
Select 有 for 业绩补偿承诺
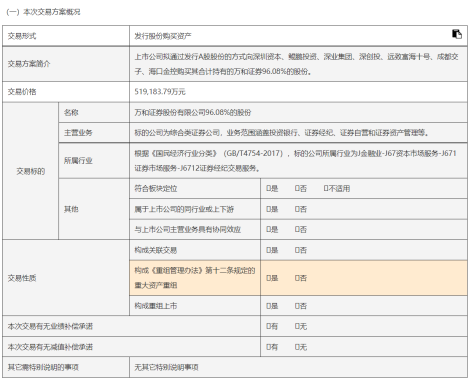pos(268,327)
